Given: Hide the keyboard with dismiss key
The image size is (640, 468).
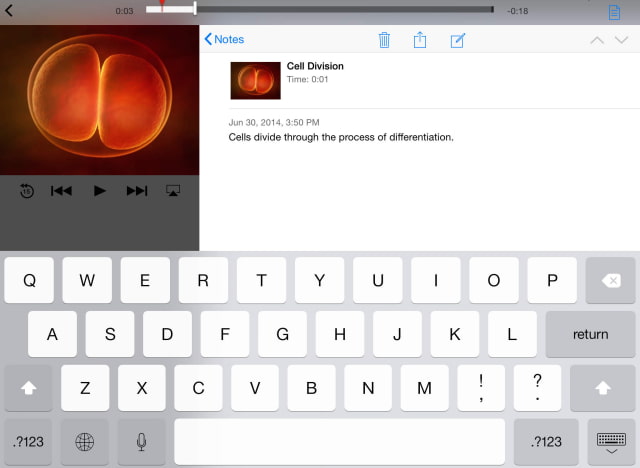Looking at the screenshot, I should pyautogui.click(x=611, y=441).
